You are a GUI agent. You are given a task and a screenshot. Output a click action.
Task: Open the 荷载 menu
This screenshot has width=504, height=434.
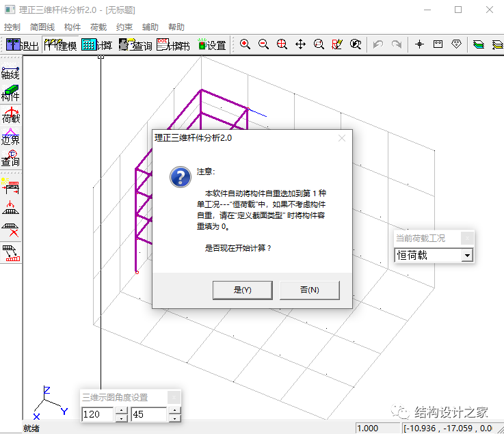[x=98, y=27]
